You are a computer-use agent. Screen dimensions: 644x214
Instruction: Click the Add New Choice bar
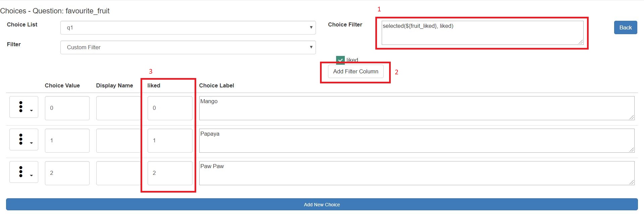pyautogui.click(x=322, y=205)
